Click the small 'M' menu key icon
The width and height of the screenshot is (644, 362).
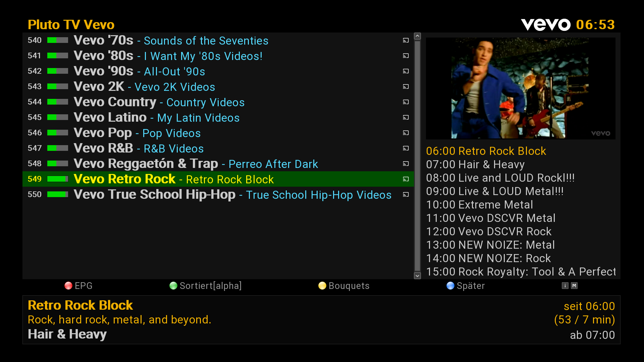pos(574,286)
